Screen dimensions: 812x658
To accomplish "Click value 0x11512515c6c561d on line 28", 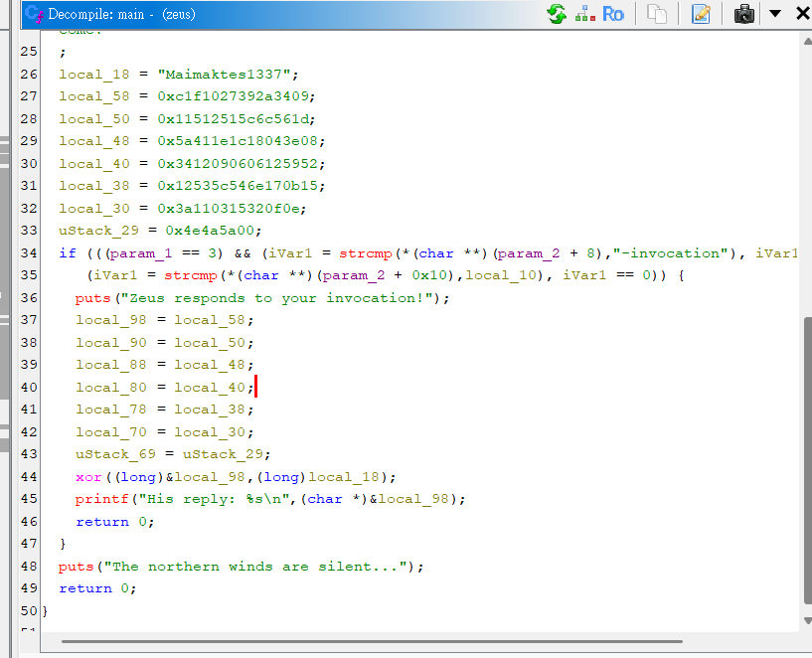I will (x=233, y=119).
